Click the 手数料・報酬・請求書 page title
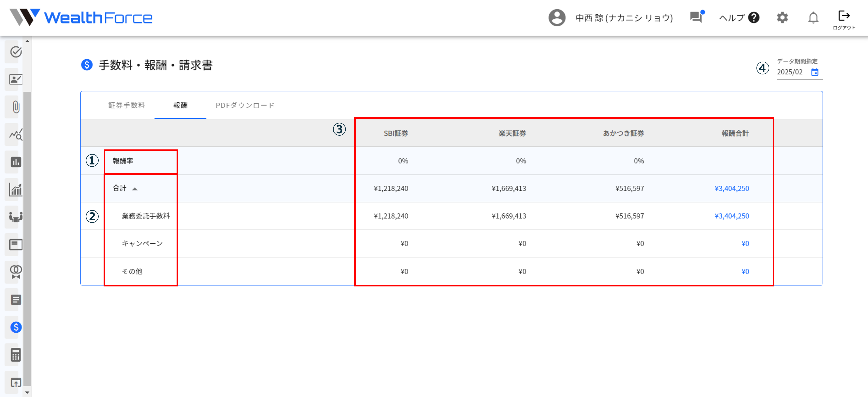The width and height of the screenshot is (868, 397). [155, 65]
